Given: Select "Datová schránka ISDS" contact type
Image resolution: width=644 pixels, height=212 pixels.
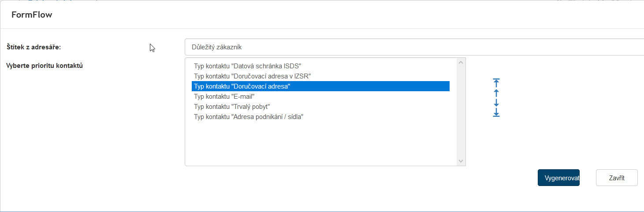Looking at the screenshot, I should 247,66.
